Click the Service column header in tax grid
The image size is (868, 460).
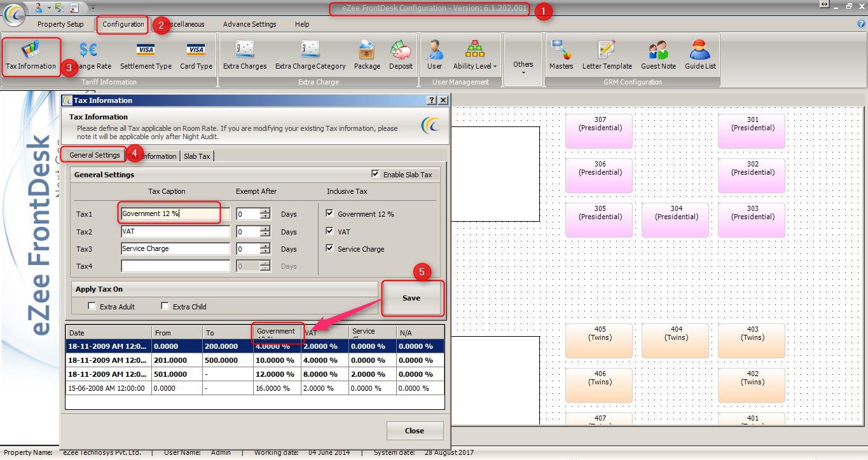(x=373, y=332)
